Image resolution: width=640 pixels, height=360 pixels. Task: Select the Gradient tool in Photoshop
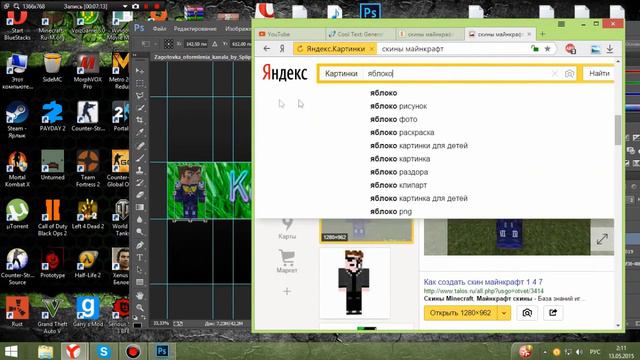140,207
